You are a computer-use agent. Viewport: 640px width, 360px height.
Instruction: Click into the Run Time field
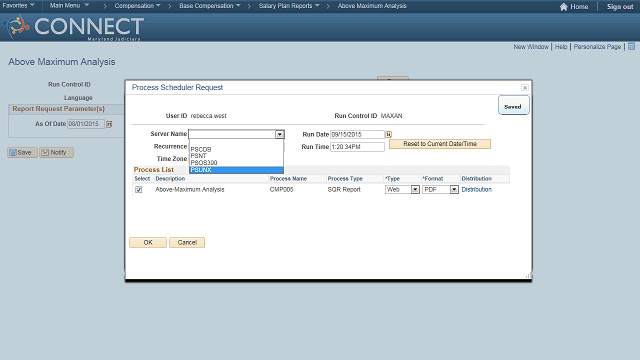(x=357, y=147)
